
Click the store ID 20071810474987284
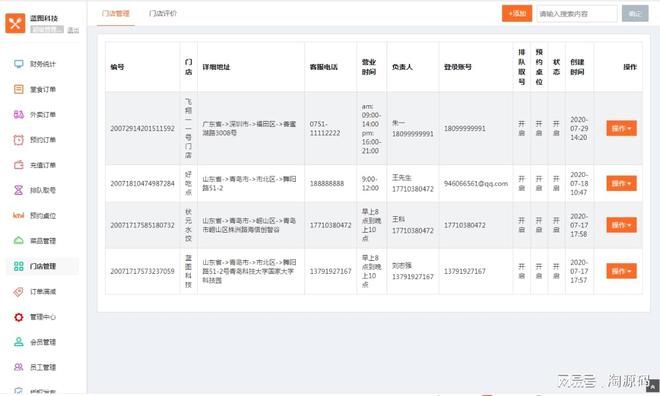142,183
